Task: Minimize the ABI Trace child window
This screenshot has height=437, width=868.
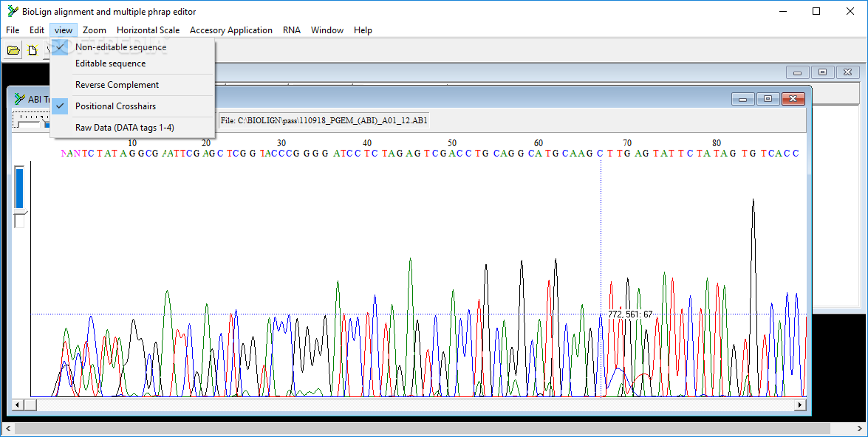Action: tap(743, 99)
